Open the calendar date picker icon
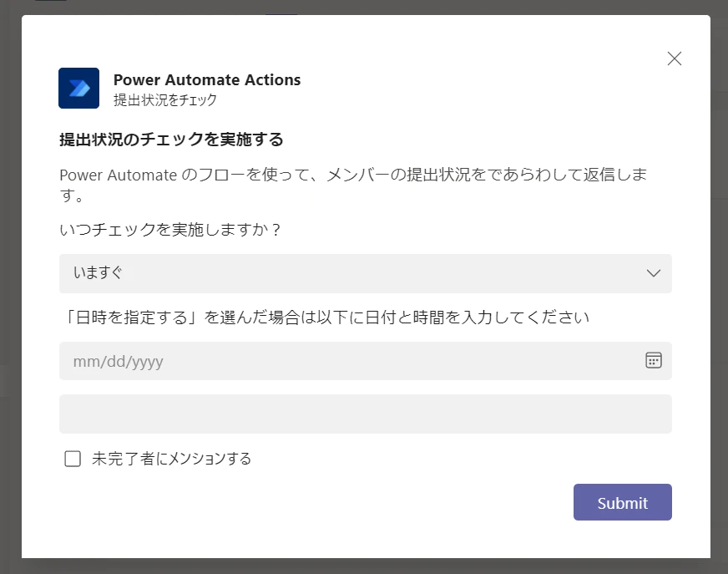 click(x=653, y=360)
